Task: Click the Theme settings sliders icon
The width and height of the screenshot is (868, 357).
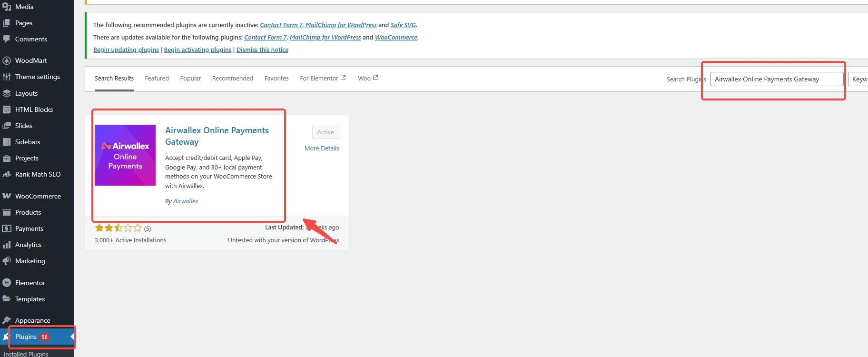Action: pyautogui.click(x=7, y=77)
